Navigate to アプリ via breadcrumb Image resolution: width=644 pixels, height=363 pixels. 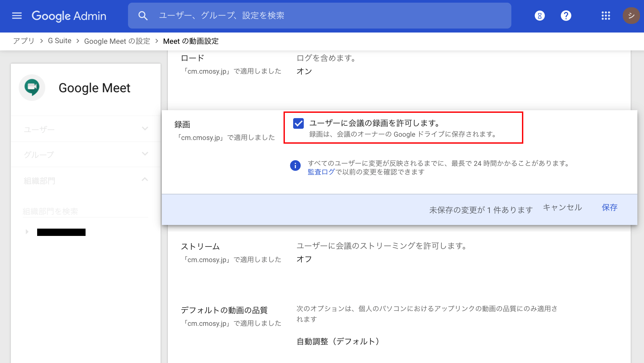pos(23,41)
